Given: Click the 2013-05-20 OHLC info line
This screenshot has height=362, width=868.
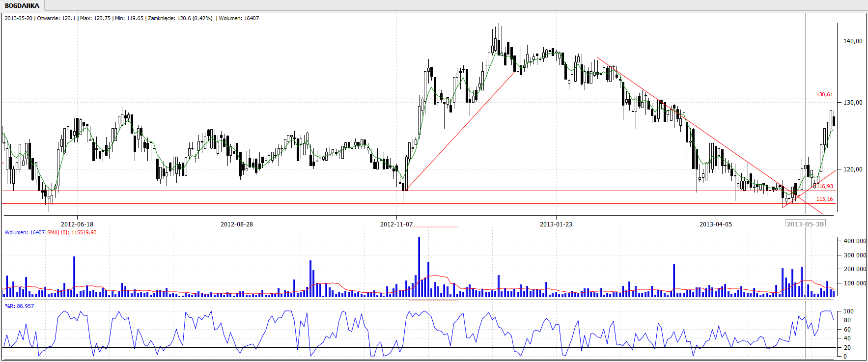Looking at the screenshot, I should (x=132, y=18).
